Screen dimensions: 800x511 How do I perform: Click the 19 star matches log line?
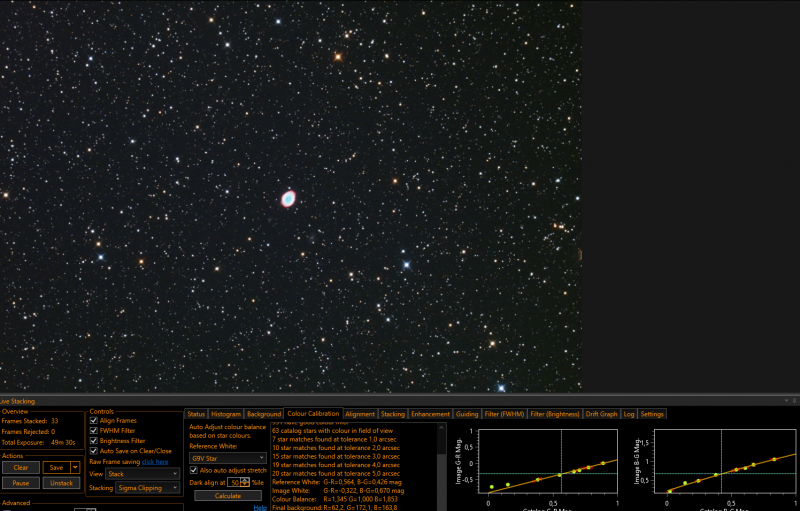click(336, 465)
